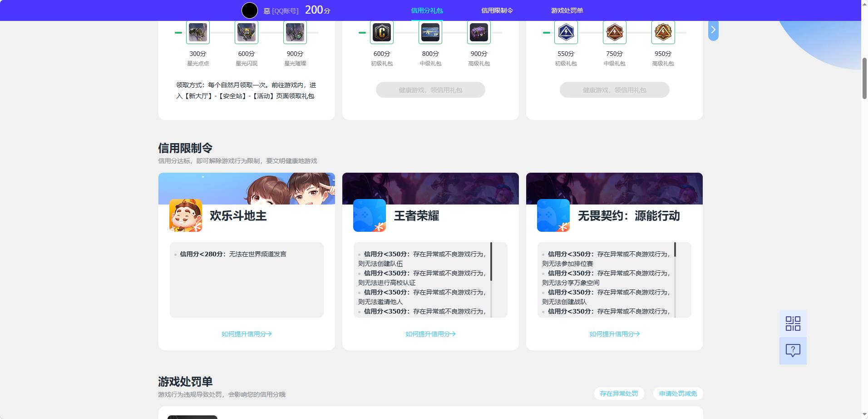Click the 存在异常处罚 button
Viewport: 868px width, 419px height.
coord(619,394)
